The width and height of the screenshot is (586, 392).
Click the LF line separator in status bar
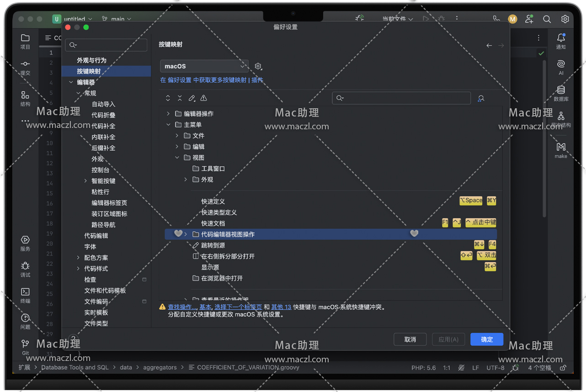[476, 368]
